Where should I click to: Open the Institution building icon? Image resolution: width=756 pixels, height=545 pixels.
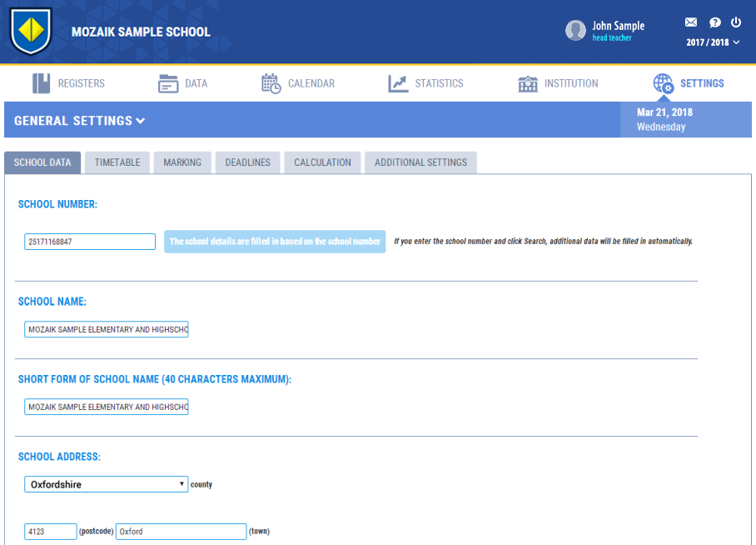[x=528, y=83]
